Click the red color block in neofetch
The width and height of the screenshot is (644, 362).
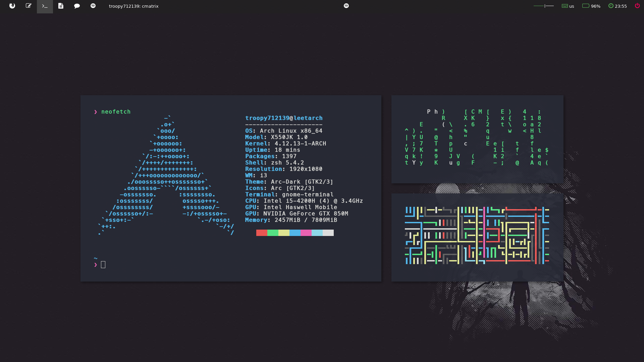click(x=262, y=233)
